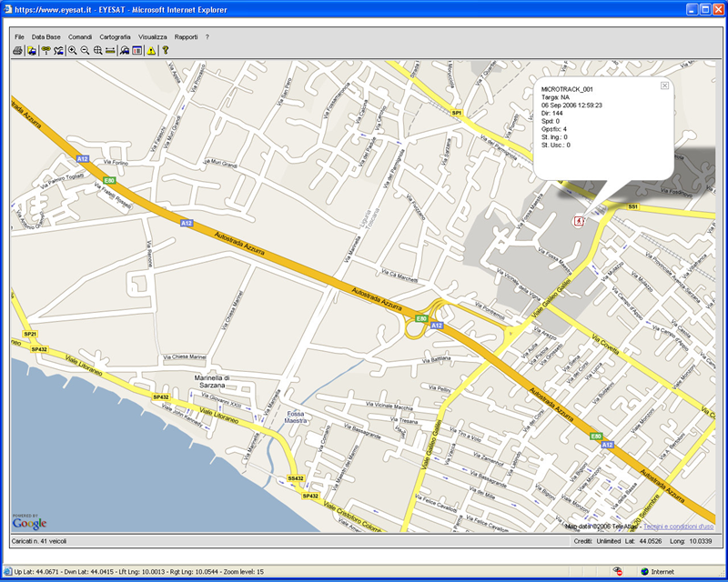
Task: Open the Cartografia menu
Action: point(115,37)
